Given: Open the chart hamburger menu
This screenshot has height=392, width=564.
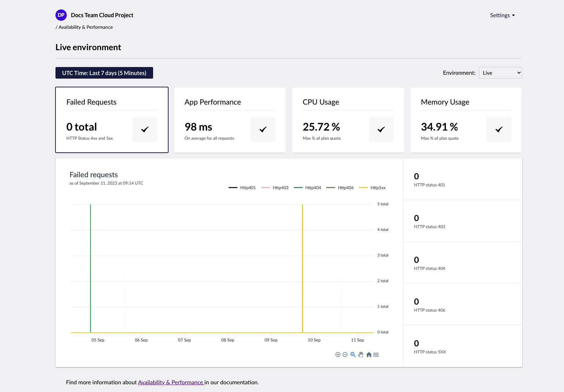Looking at the screenshot, I should point(376,355).
